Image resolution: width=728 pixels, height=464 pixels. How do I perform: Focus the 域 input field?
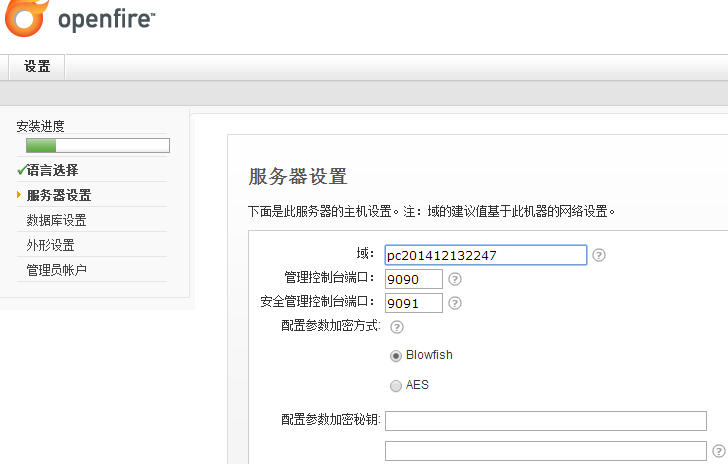(486, 255)
